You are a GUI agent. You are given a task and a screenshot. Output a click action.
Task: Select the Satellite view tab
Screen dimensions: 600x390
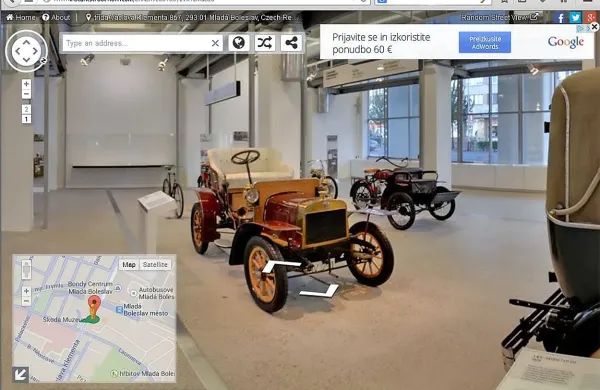(x=155, y=264)
